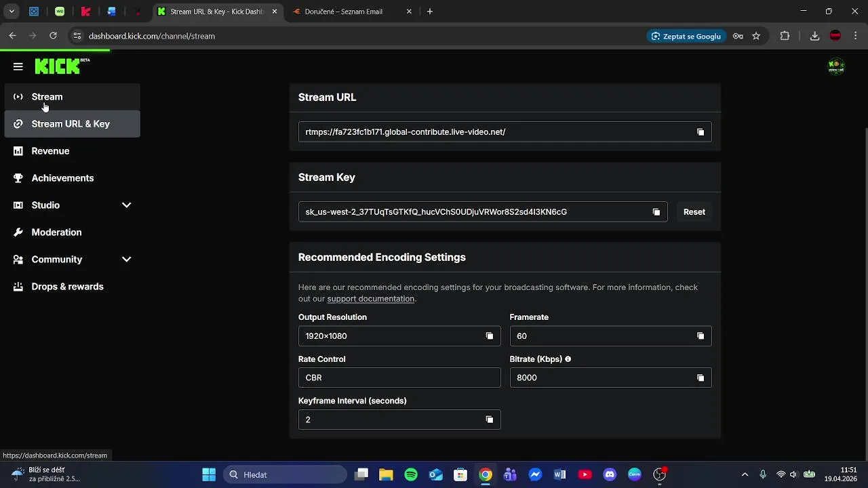Expand the Studio section
Viewport: 868px width, 488px height.
click(x=126, y=205)
